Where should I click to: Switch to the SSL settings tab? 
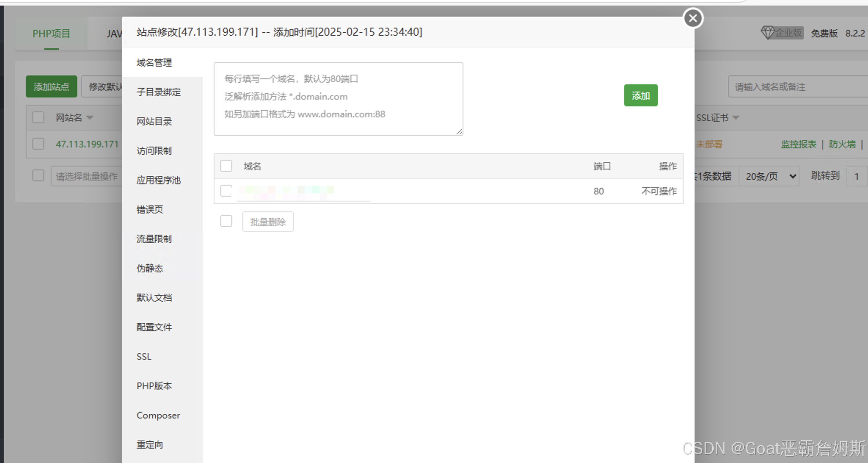(144, 356)
